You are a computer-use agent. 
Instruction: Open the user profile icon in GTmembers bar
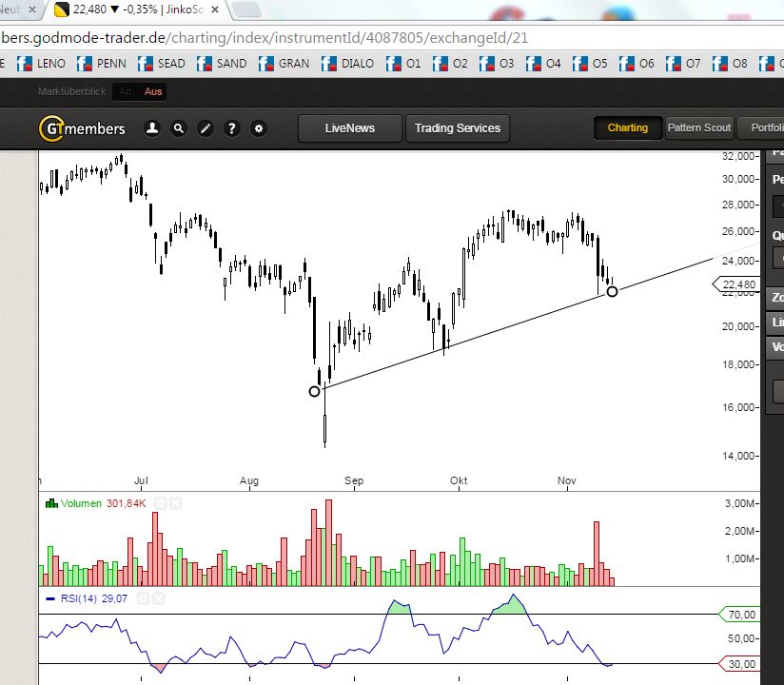[x=152, y=128]
